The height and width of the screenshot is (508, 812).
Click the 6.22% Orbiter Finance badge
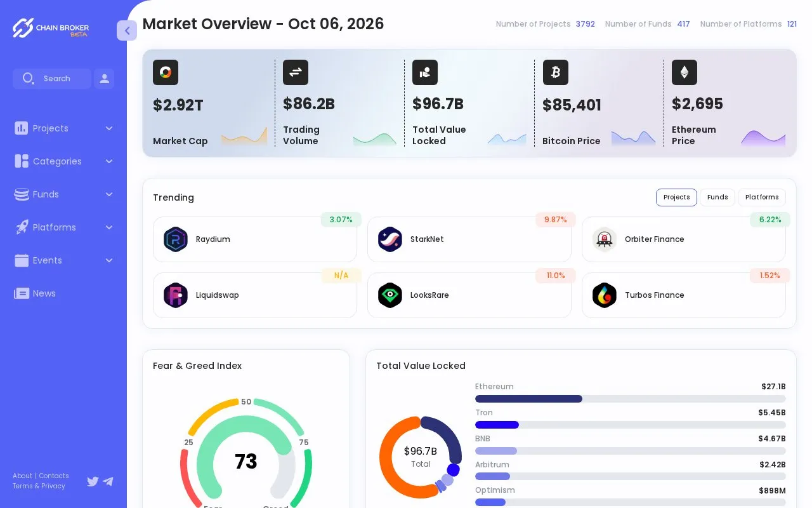coord(770,220)
